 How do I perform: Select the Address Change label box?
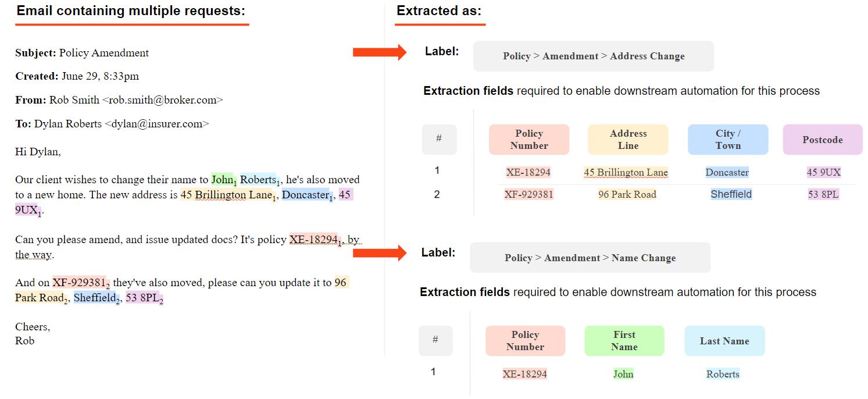(593, 56)
